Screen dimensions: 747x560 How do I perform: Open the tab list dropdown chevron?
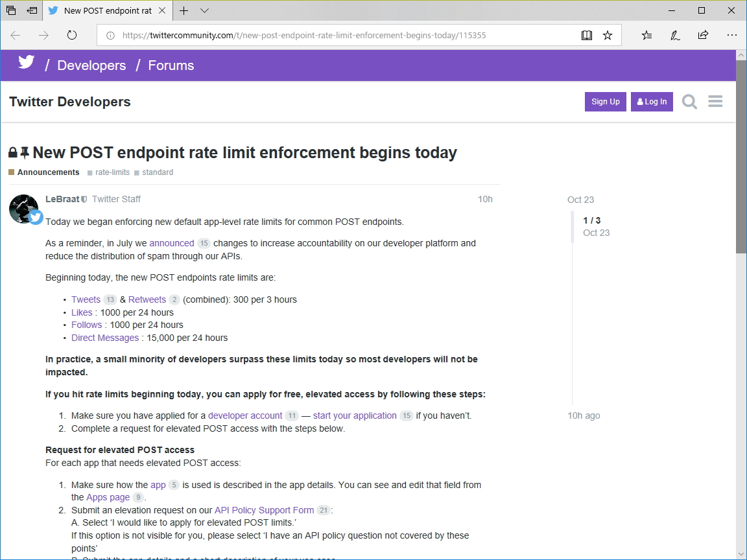tap(204, 11)
